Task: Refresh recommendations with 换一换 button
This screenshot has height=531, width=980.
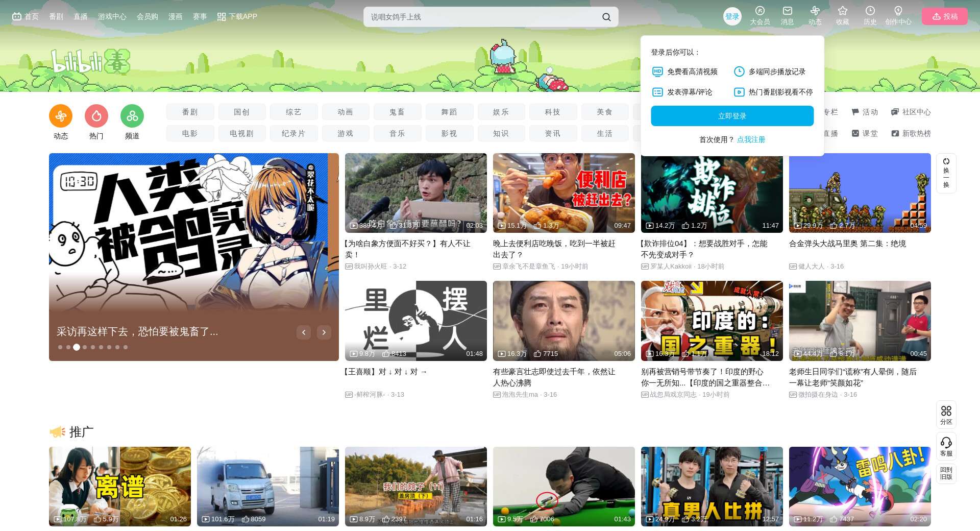Action: pyautogui.click(x=946, y=173)
